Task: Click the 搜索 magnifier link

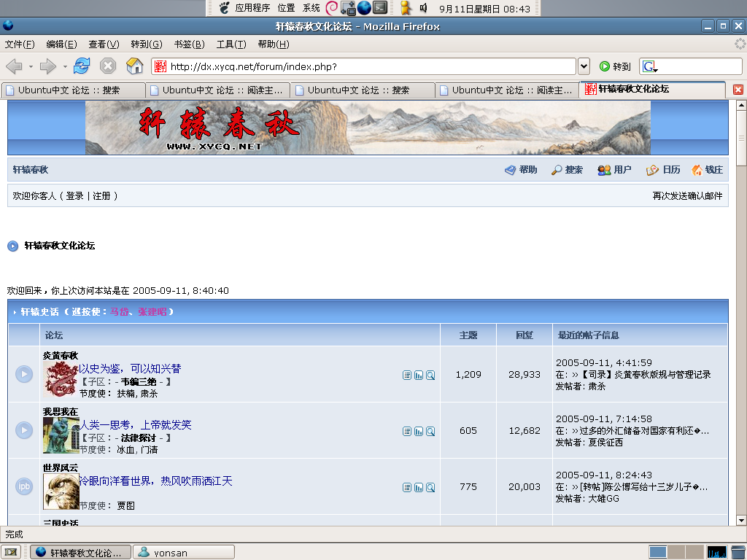Action: [566, 169]
